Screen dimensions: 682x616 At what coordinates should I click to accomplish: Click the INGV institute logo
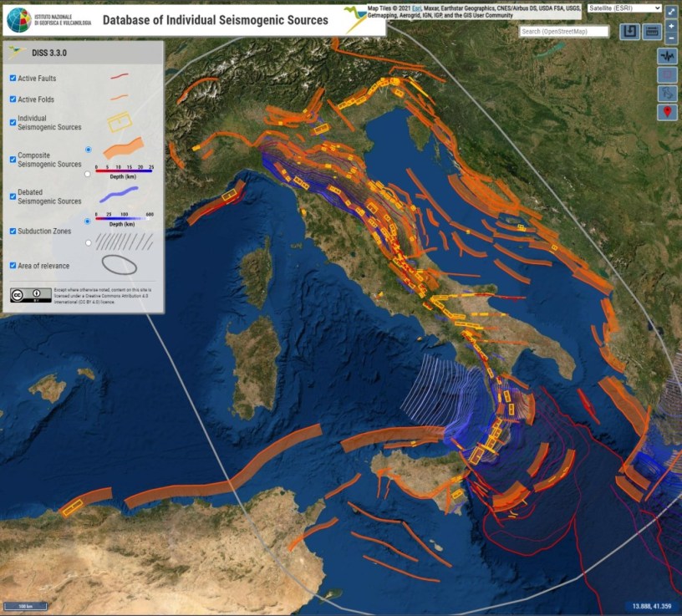[x=18, y=19]
